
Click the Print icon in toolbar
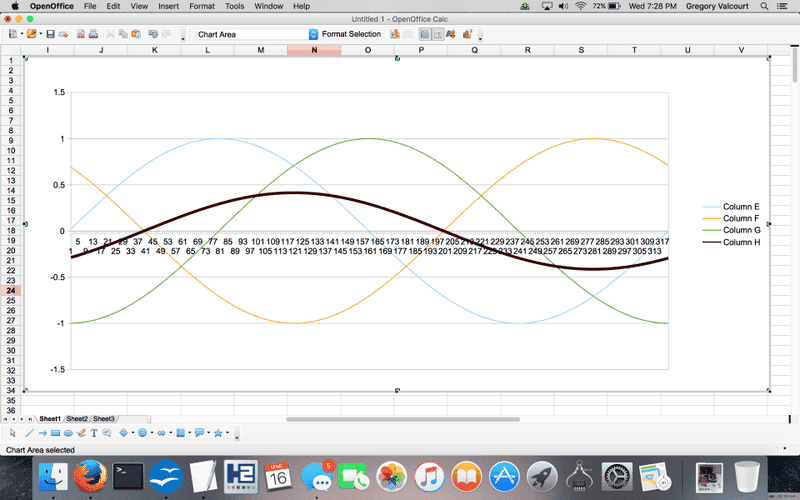[93, 34]
